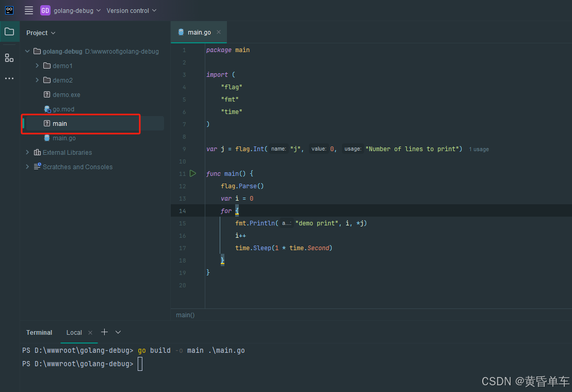
Task: Open the Structure tool window icon
Action: tap(9, 58)
